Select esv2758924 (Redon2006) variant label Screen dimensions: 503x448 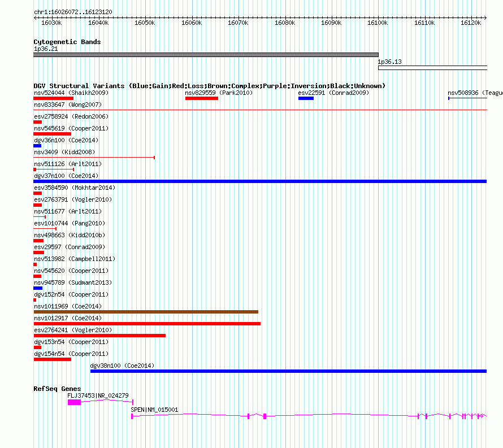(x=71, y=116)
